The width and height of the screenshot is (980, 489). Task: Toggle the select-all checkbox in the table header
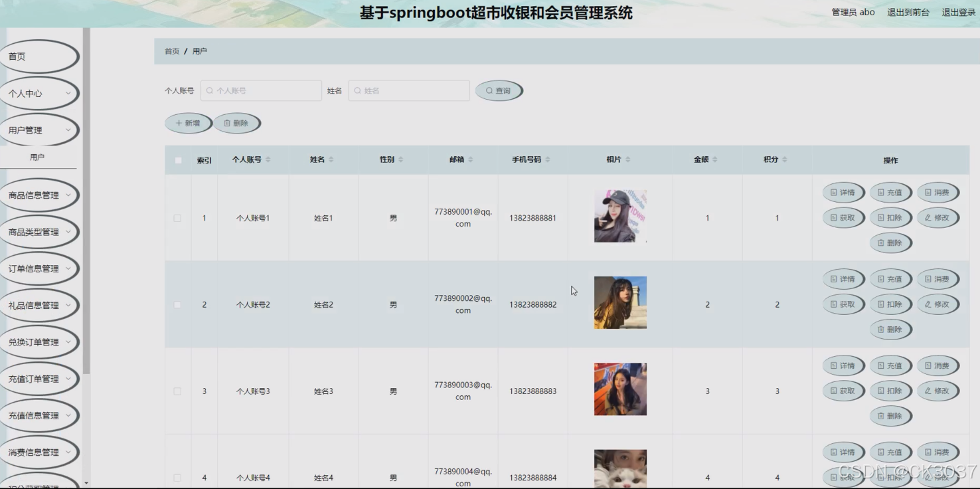pos(177,159)
